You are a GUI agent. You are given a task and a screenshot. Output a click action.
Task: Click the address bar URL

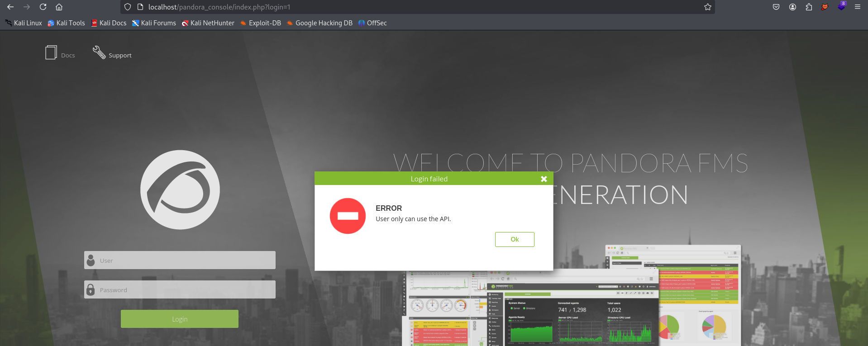coord(219,7)
